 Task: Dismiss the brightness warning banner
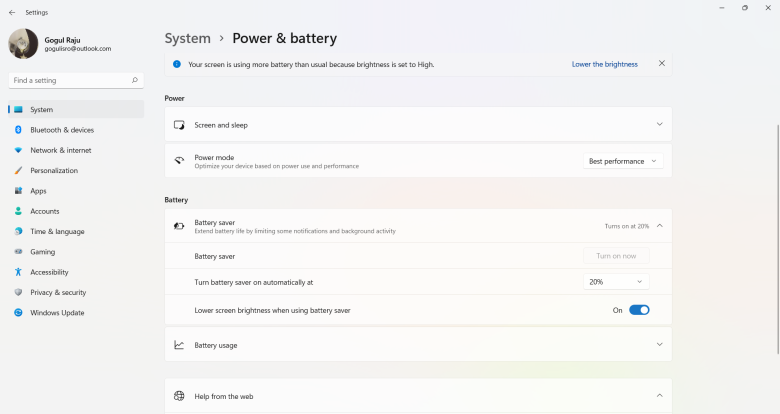pyautogui.click(x=661, y=63)
